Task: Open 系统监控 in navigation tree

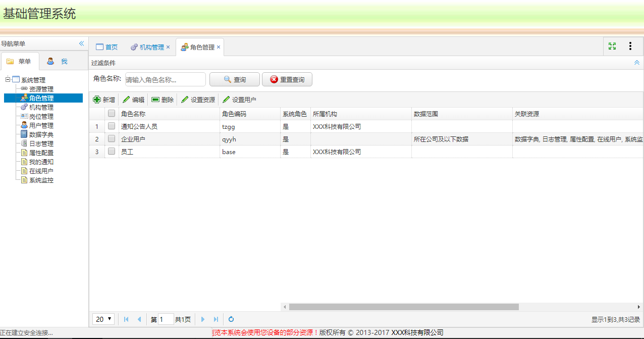Action: 41,180
